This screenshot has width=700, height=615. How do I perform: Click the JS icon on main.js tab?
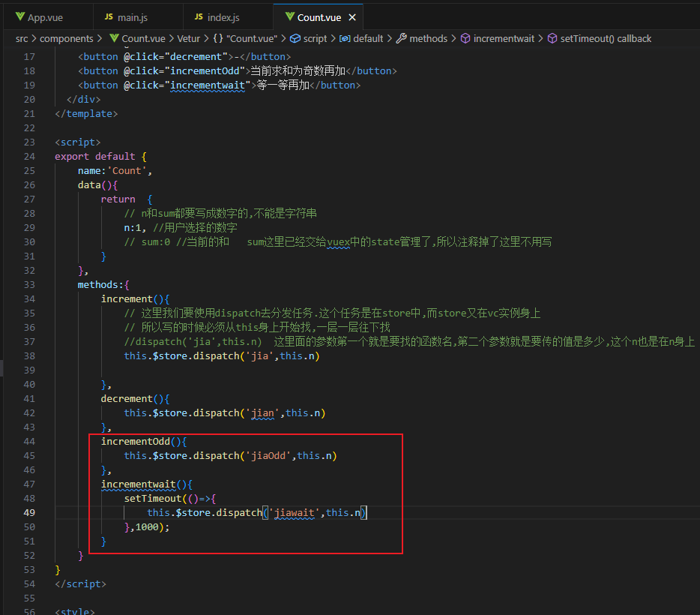pos(109,17)
